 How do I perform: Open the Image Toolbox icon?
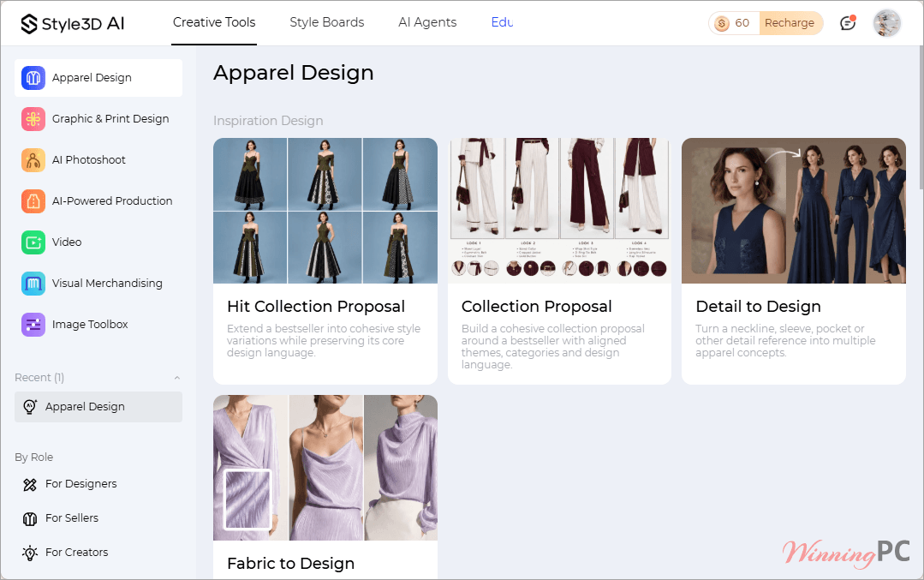point(33,325)
